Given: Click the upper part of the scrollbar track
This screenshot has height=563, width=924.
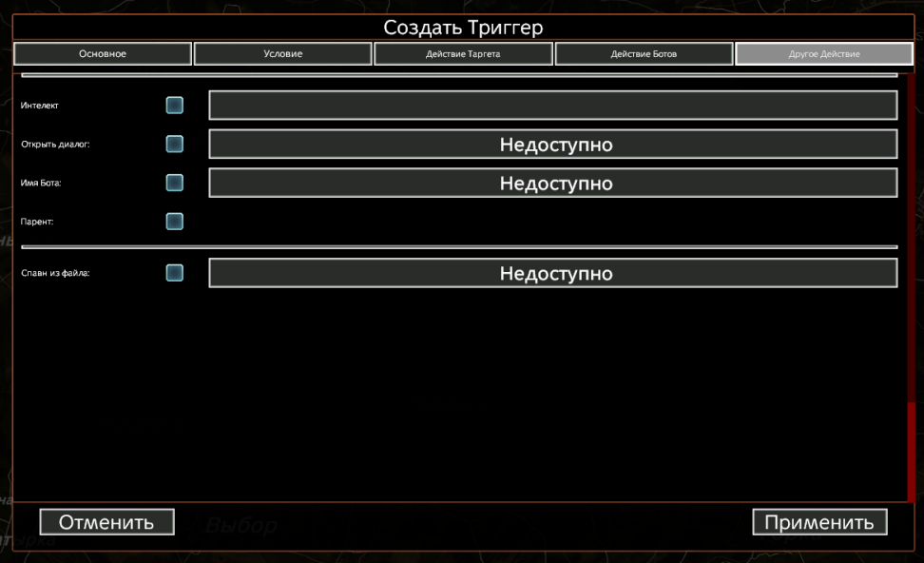Looking at the screenshot, I should (x=911, y=190).
